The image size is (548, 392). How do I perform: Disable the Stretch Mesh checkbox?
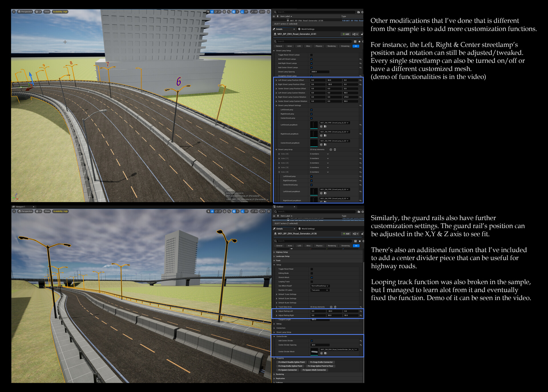click(312, 277)
